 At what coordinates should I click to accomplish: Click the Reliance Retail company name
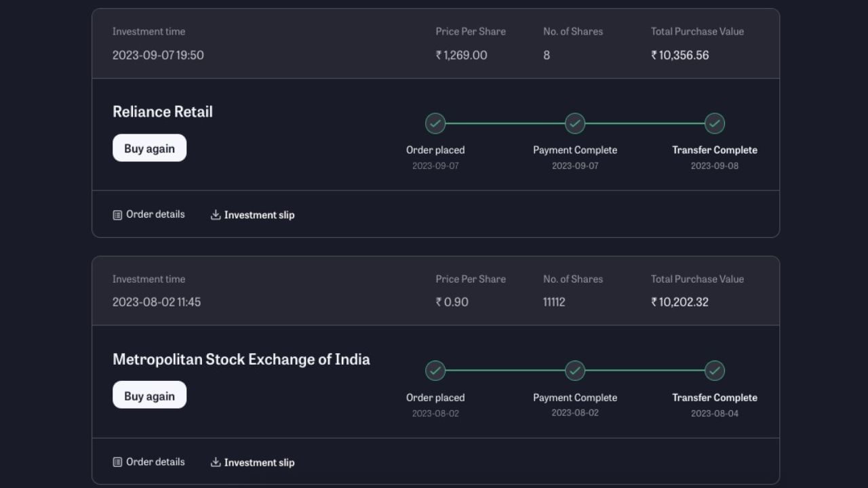coord(163,112)
